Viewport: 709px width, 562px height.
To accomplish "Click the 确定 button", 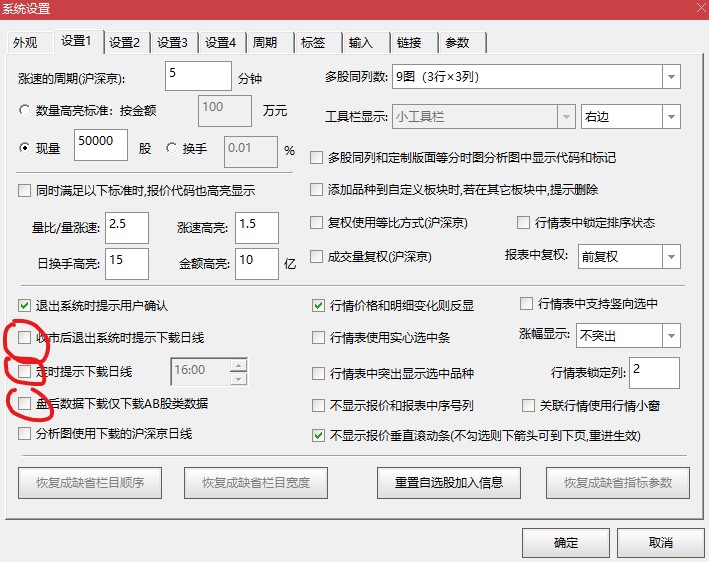I will click(565, 542).
